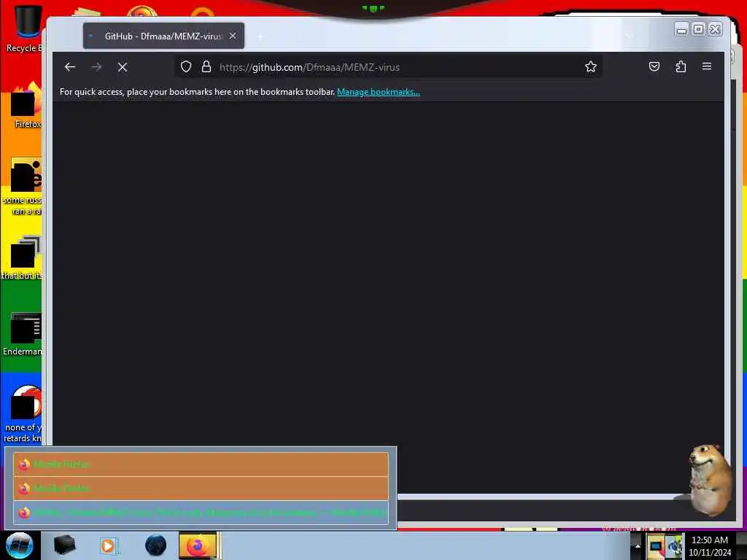This screenshot has width=747, height=560.
Task: Close the Firefox window
Action: 715,29
